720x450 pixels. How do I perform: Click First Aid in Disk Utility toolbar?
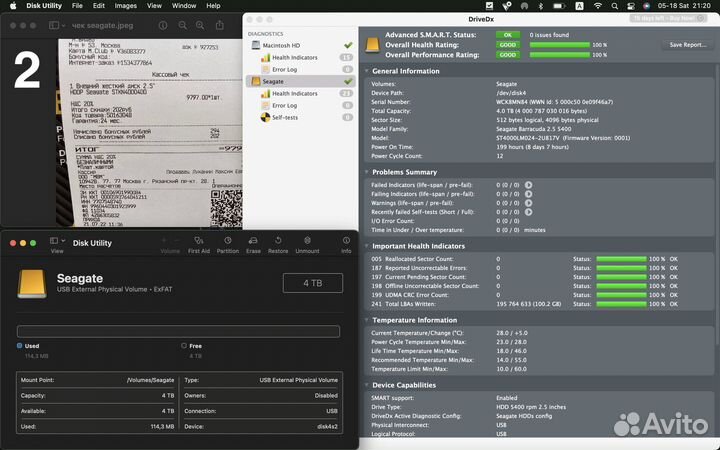point(198,245)
